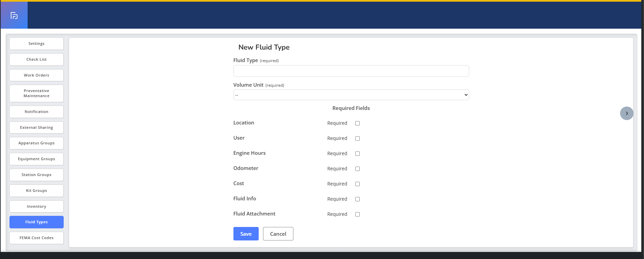The width and height of the screenshot is (644, 259).
Task: Open the Volume Unit dropdown
Action: coord(351,95)
